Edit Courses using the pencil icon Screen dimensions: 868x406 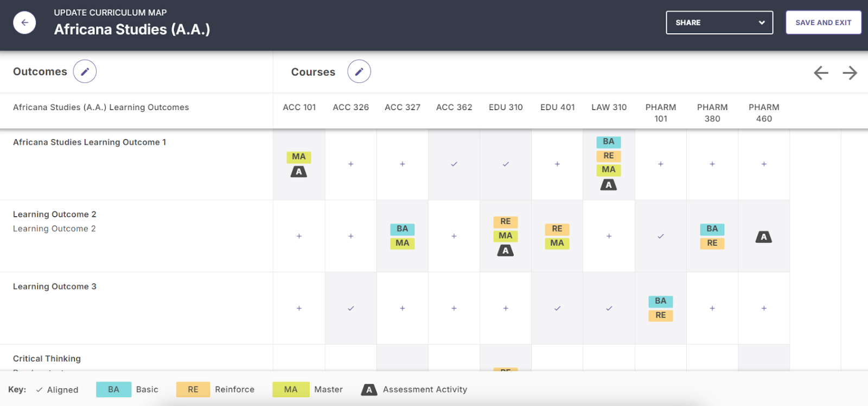(359, 72)
